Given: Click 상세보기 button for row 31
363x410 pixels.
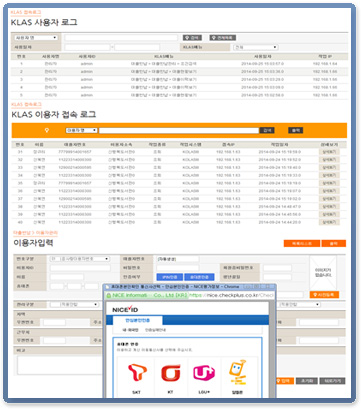Looking at the screenshot, I should pyautogui.click(x=329, y=152).
